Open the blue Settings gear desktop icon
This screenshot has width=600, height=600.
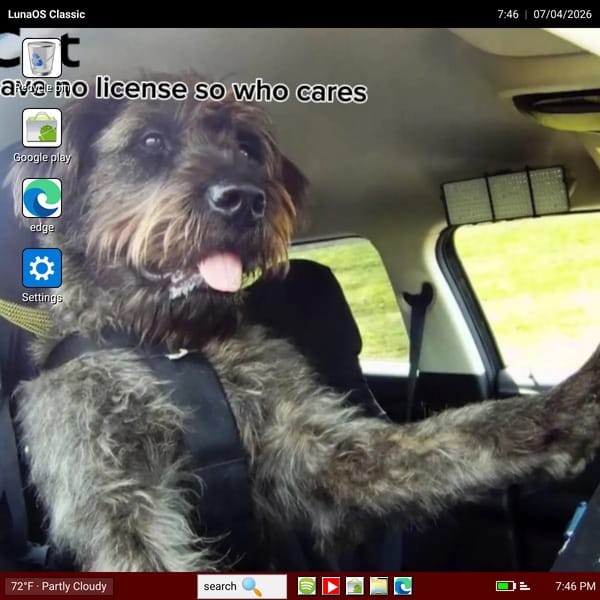click(42, 268)
